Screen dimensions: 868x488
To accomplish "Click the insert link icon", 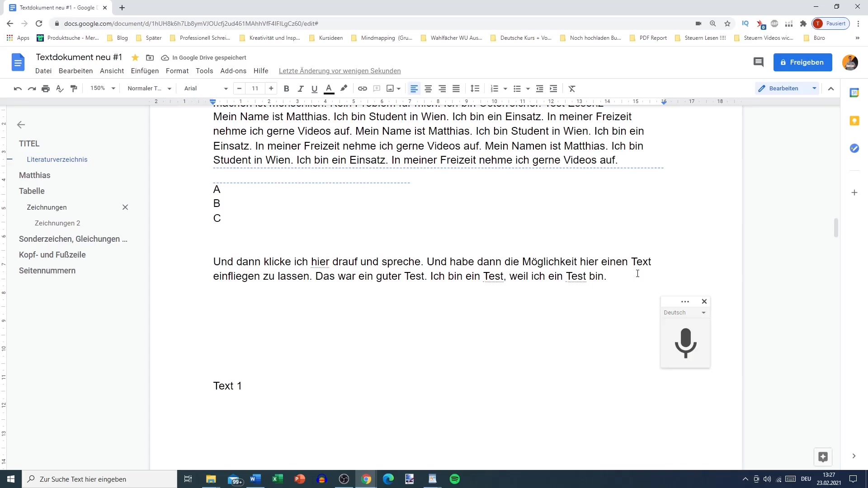I will [362, 89].
